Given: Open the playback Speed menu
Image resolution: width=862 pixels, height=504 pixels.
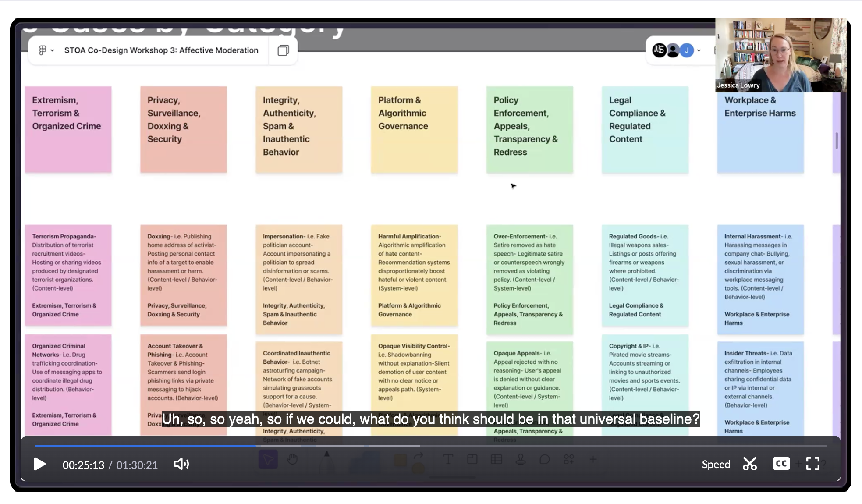Looking at the screenshot, I should [716, 465].
